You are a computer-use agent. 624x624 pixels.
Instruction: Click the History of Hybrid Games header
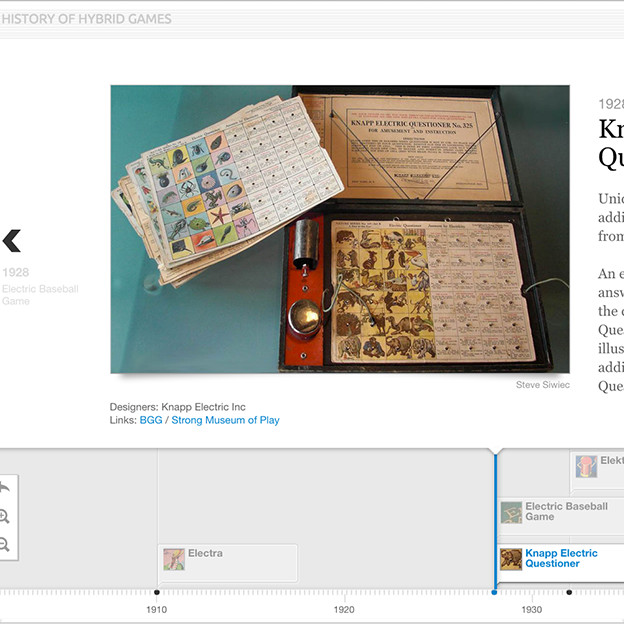pos(86,19)
